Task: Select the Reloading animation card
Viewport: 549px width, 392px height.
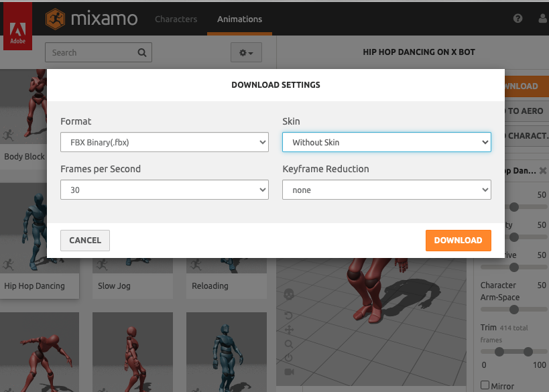Action: (227, 278)
